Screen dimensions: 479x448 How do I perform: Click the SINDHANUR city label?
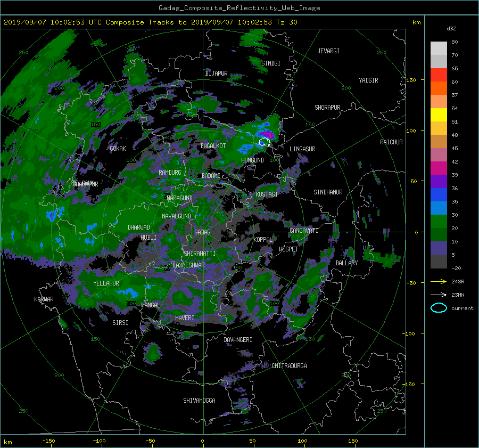(x=328, y=192)
